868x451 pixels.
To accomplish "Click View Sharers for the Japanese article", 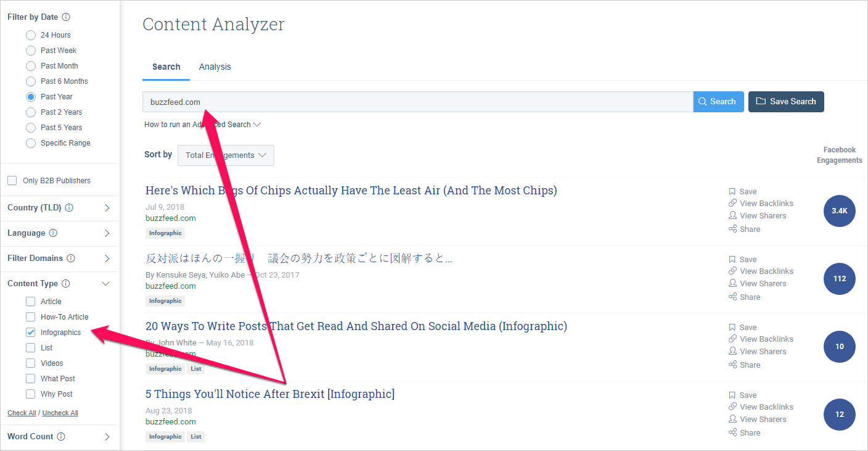I will pyautogui.click(x=763, y=284).
